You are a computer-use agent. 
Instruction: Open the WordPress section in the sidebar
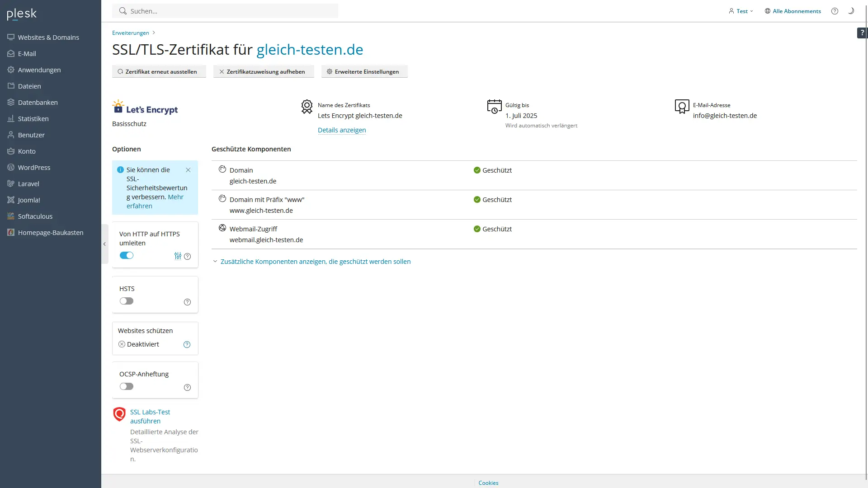pos(34,167)
